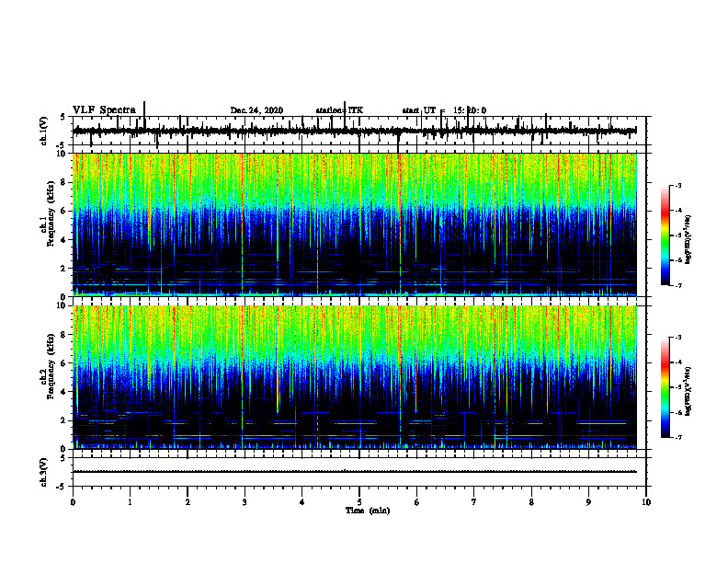Click the "5" tick on the ch.1(V) axis
The image size is (728, 563).
click(x=63, y=117)
